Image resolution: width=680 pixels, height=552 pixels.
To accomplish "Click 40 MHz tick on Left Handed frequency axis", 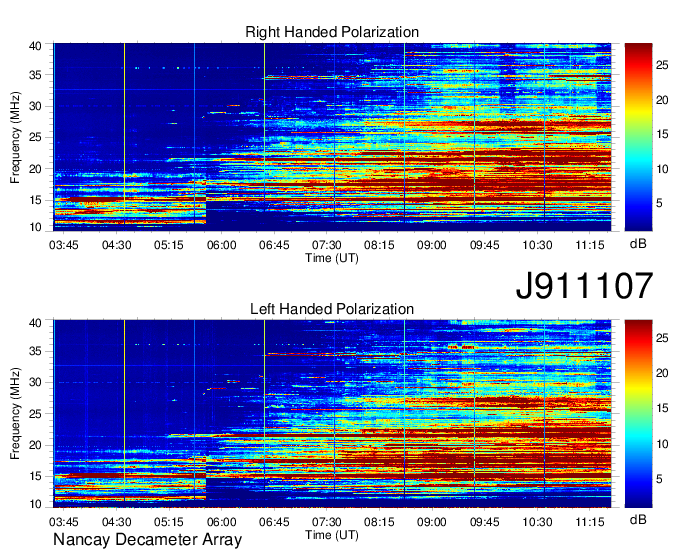I will click(35, 323).
